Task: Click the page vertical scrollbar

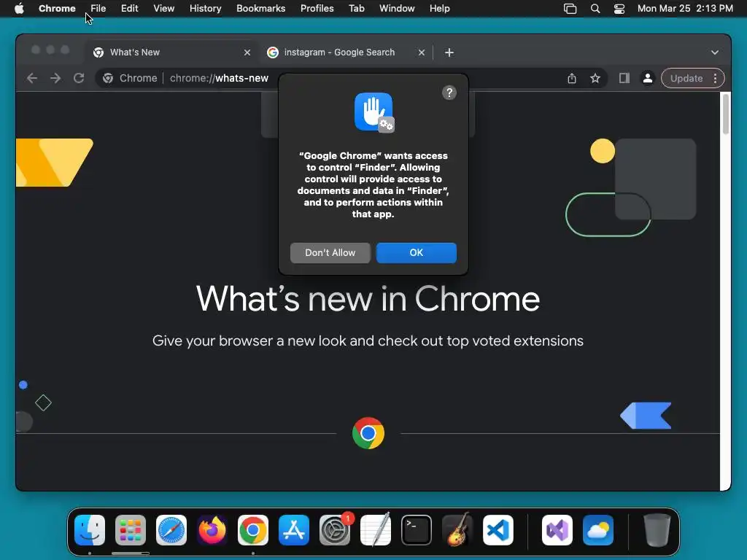Action: [726, 114]
